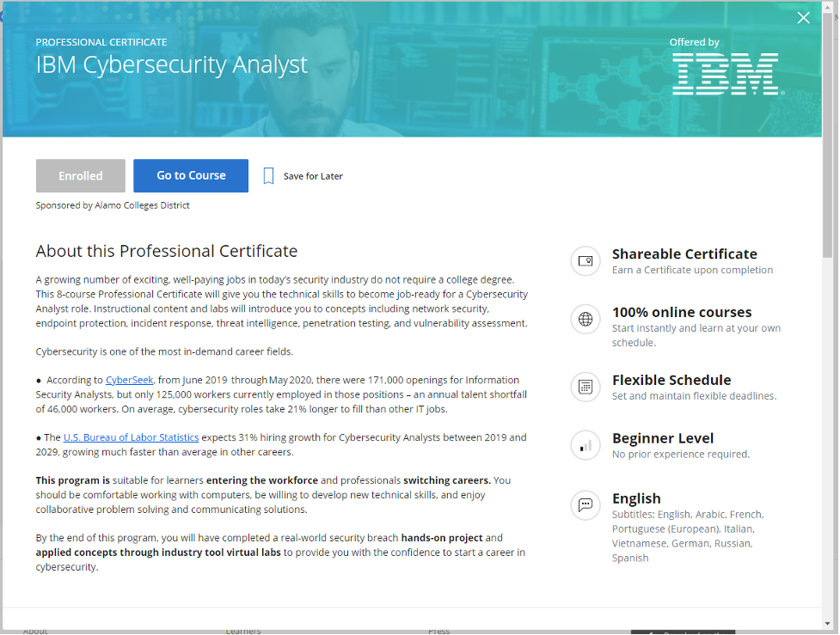Click the scrollbar up arrow
Image resolution: width=840 pixels, height=635 pixels.
click(828, 7)
